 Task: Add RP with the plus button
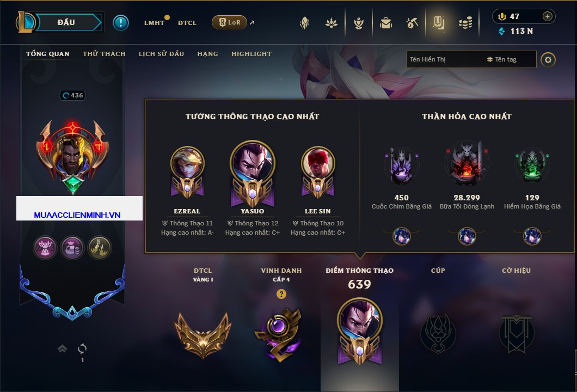(547, 16)
